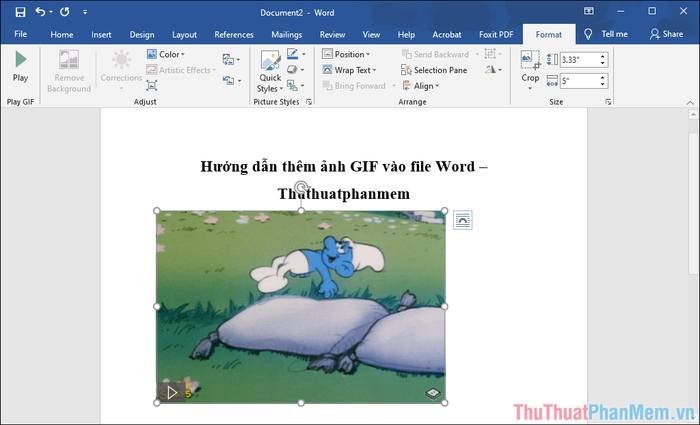Expand the Reset Picture dropdown arrow
Viewport: 700px width, 425px height.
click(239, 81)
